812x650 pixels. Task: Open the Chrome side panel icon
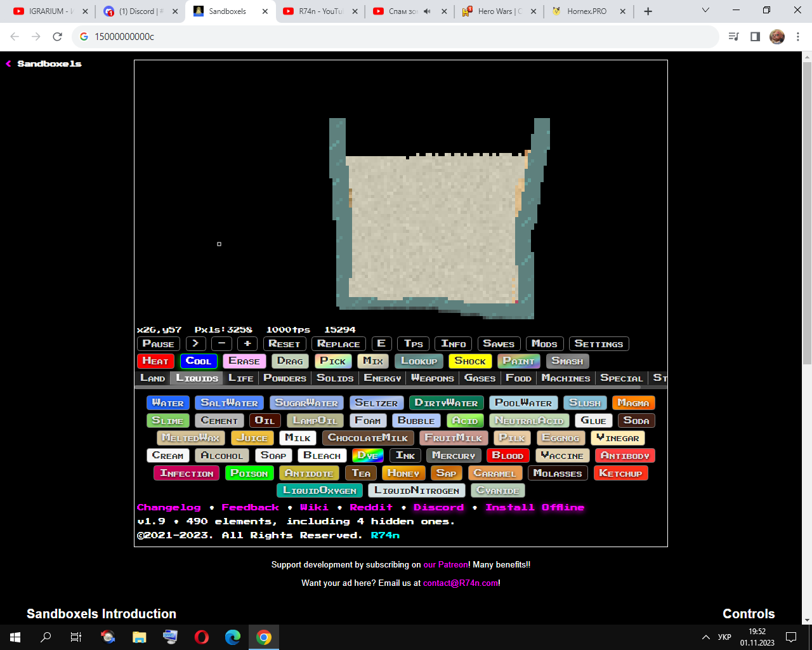[x=755, y=37]
